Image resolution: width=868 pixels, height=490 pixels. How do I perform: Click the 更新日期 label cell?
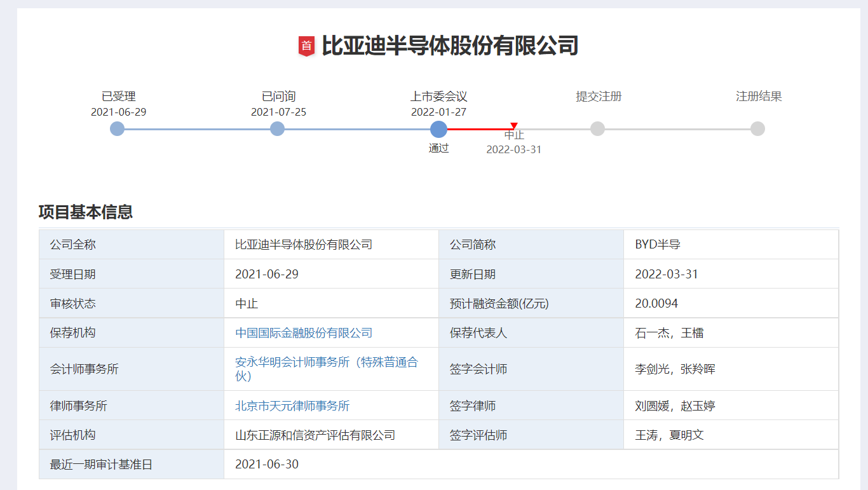pos(531,274)
